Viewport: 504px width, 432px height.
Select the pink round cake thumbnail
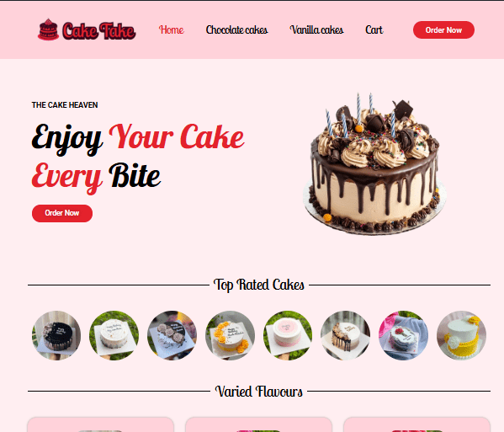pos(288,335)
